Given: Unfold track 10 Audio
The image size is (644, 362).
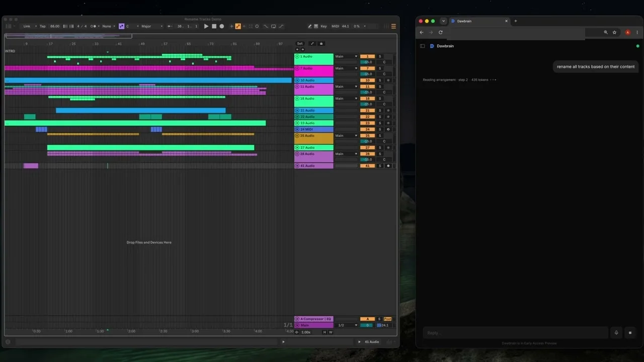Looking at the screenshot, I should (297, 80).
